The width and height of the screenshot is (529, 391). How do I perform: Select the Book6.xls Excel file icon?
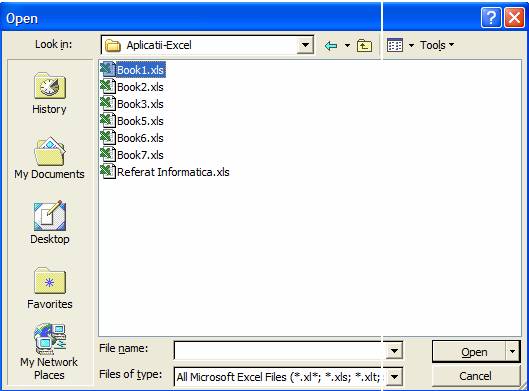pyautogui.click(x=108, y=138)
